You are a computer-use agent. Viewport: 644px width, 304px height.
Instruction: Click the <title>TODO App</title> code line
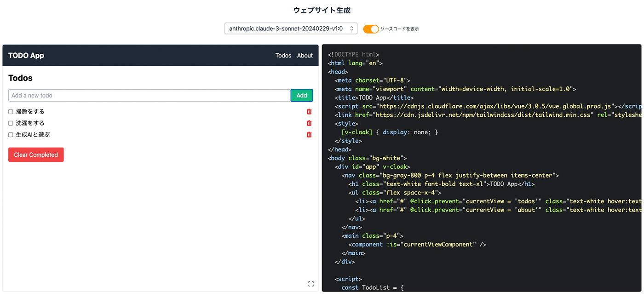click(374, 98)
